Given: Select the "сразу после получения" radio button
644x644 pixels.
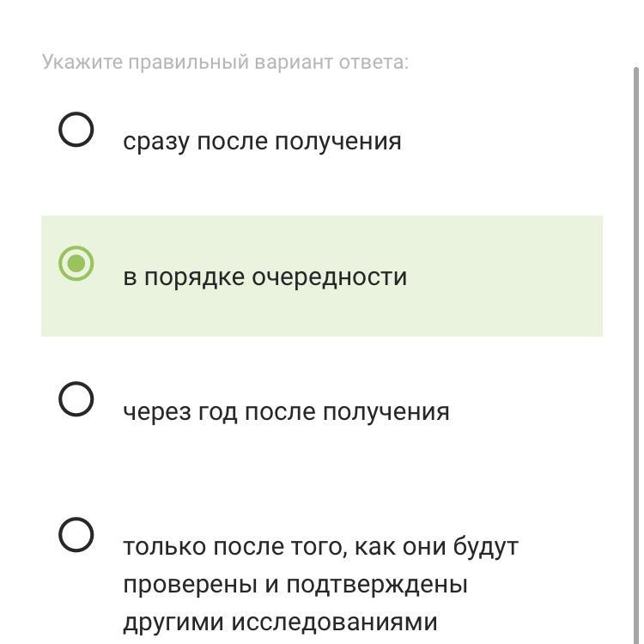Looking at the screenshot, I should [x=76, y=130].
